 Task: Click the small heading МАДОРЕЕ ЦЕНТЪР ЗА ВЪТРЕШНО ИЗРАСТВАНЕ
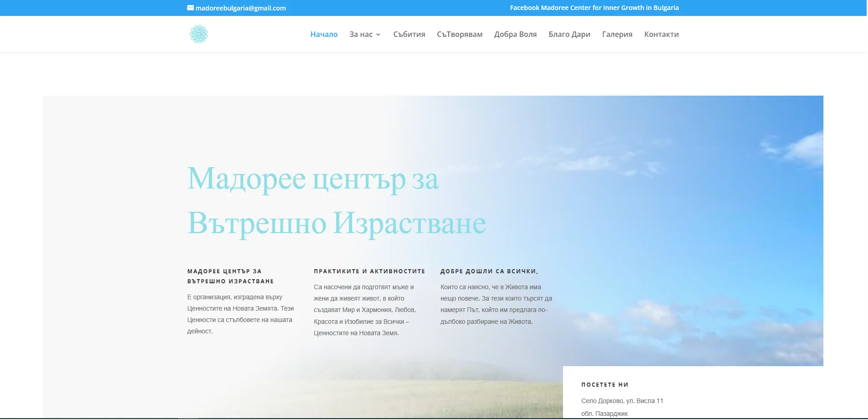click(231, 276)
